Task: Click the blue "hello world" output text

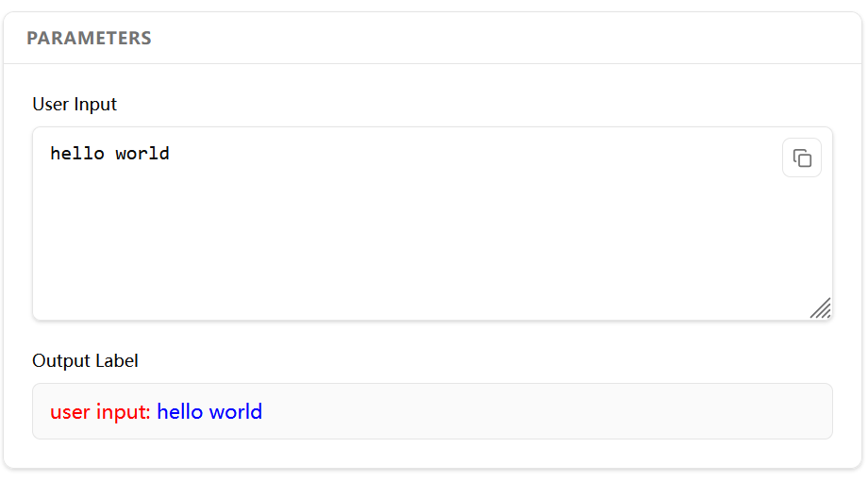Action: (x=209, y=412)
